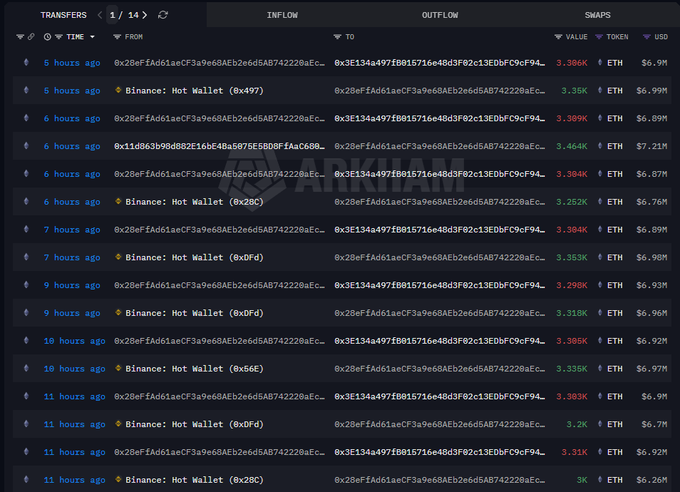Open the FROM column filter
The image size is (680, 492).
tap(117, 37)
